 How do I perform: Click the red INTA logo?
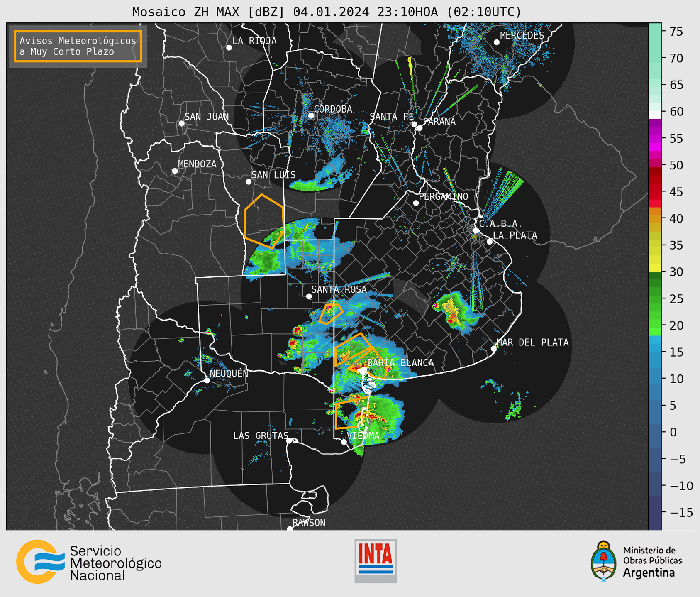[376, 561]
